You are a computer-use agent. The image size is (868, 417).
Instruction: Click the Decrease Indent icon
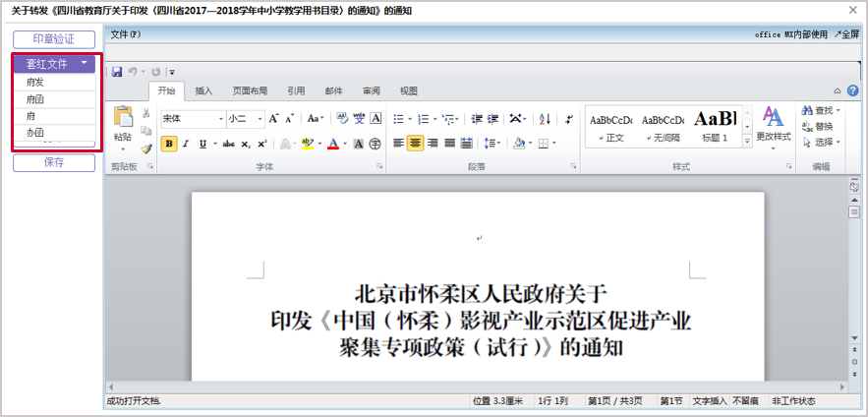click(x=477, y=119)
